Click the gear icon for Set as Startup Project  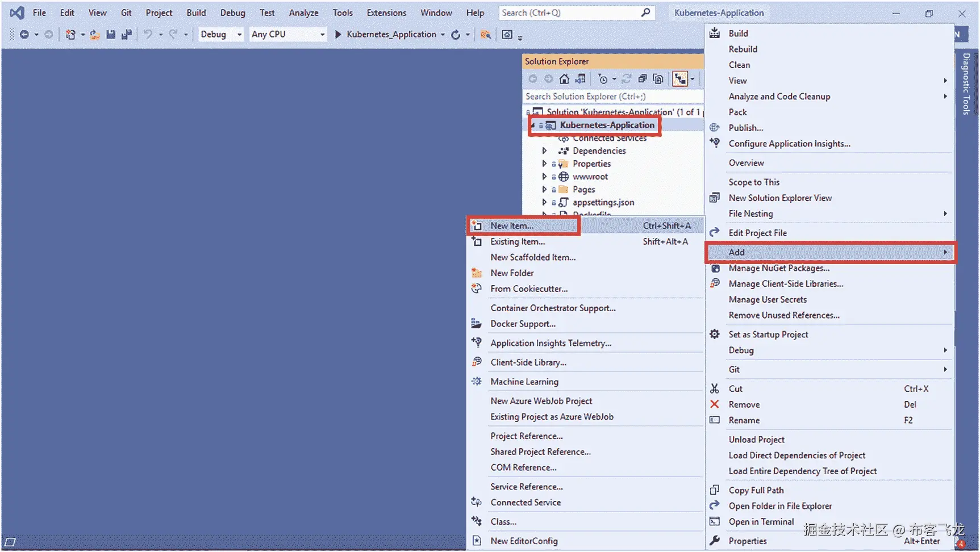click(715, 334)
